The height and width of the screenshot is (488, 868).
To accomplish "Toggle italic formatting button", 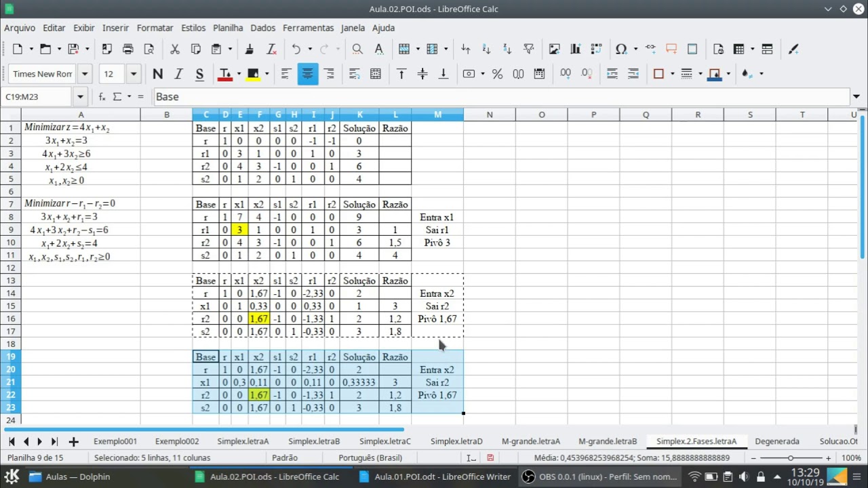I will click(x=178, y=74).
